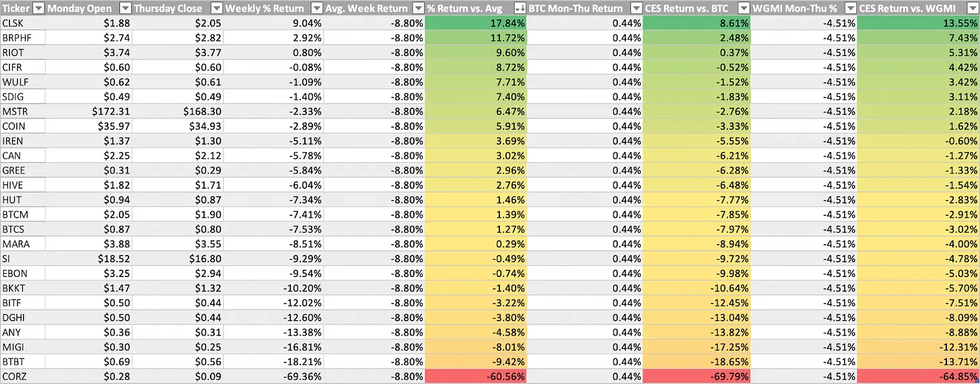
Task: Open the BTC Mon-Thu Return filter dropdown
Action: pyautogui.click(x=635, y=8)
